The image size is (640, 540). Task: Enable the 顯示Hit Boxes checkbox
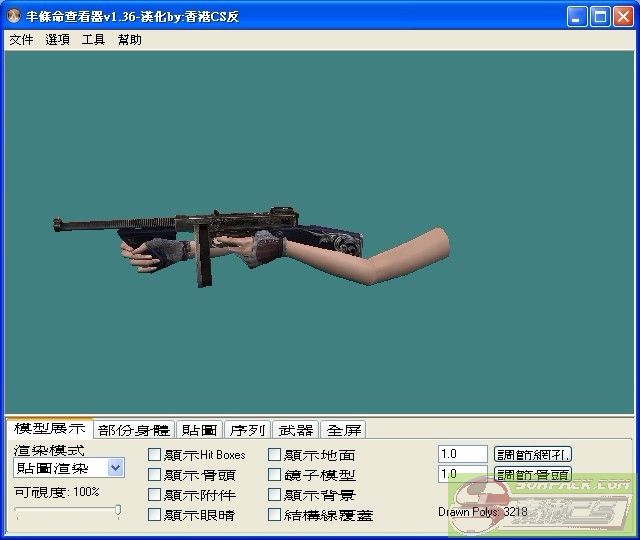[x=154, y=455]
